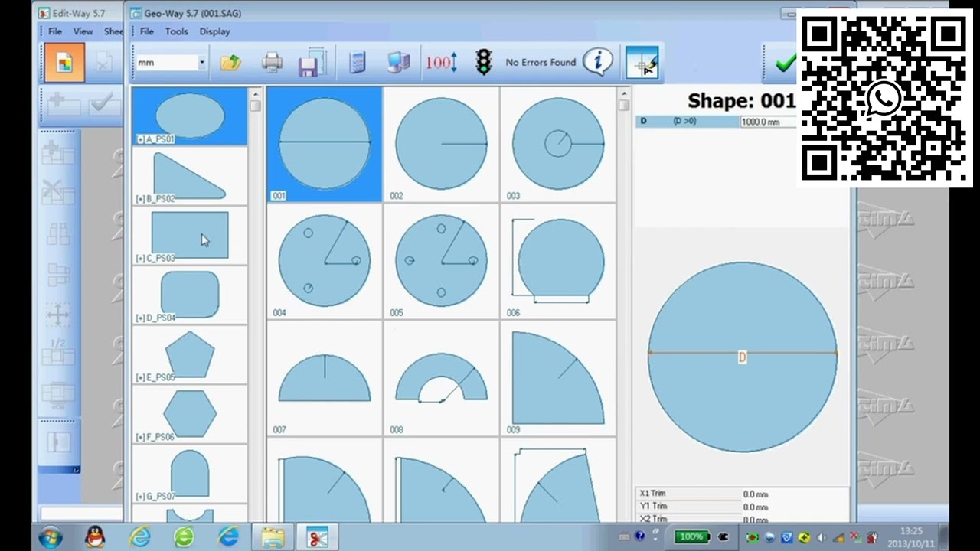Click the battery 100% tray indicator

click(x=691, y=537)
